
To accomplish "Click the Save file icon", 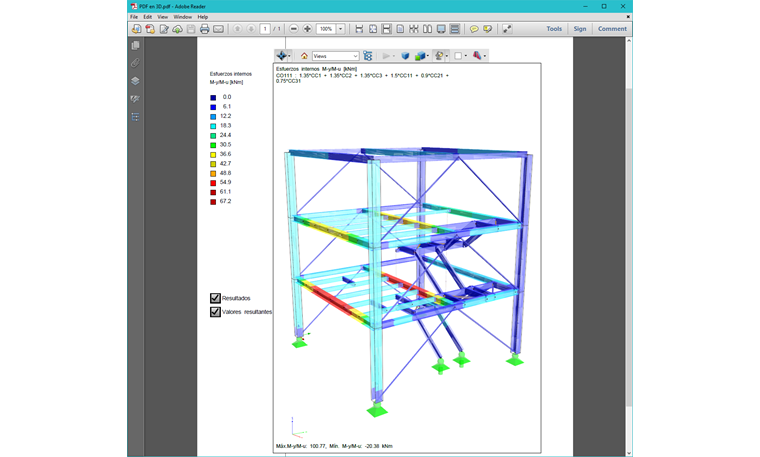I will pyautogui.click(x=191, y=29).
